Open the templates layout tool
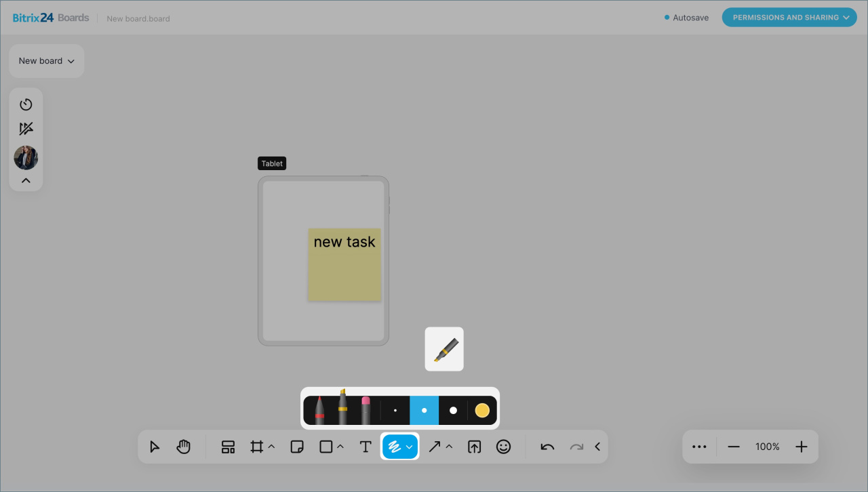 228,447
